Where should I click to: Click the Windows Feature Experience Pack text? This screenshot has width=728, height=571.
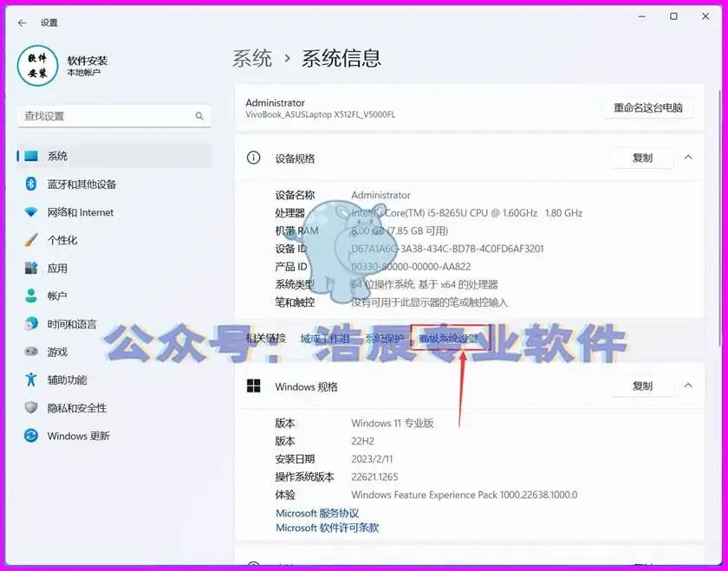coord(465,495)
